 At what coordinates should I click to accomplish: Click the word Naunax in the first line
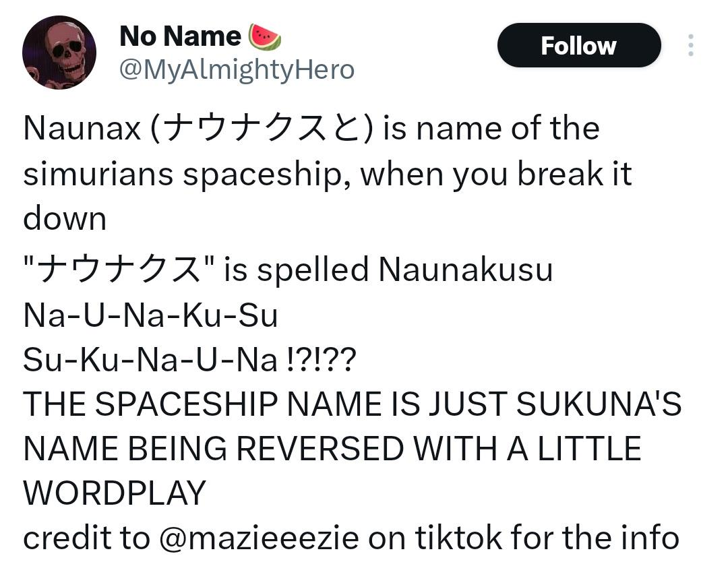click(x=82, y=129)
